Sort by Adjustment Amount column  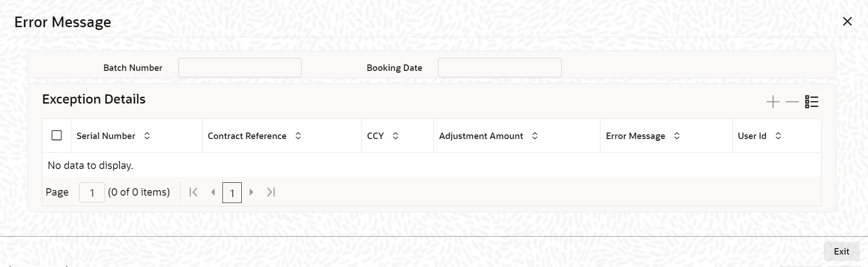(535, 136)
